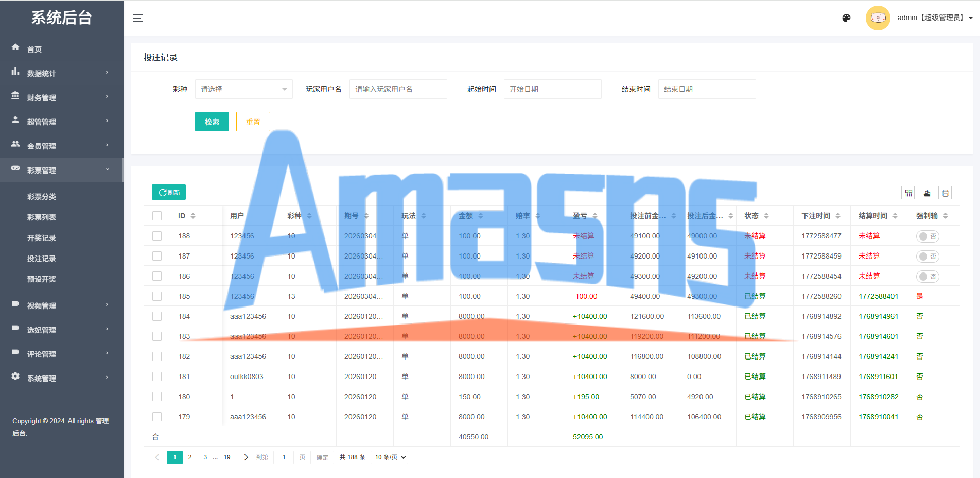Screen dimensions: 980x478
Task: Open the theme palette icon
Action: [x=846, y=18]
